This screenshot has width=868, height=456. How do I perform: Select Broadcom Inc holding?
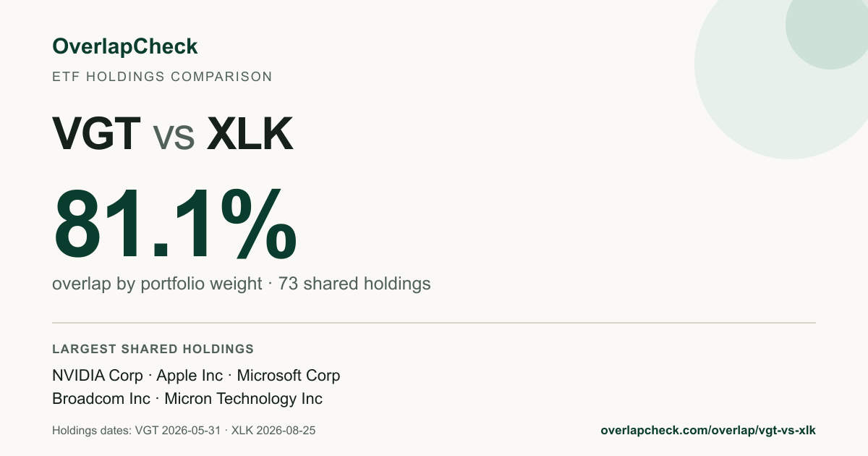[101, 399]
